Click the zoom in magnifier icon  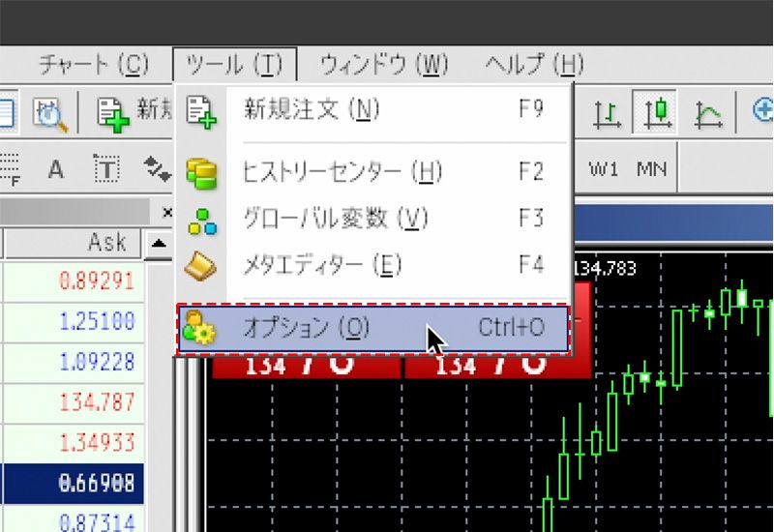pyautogui.click(x=762, y=112)
